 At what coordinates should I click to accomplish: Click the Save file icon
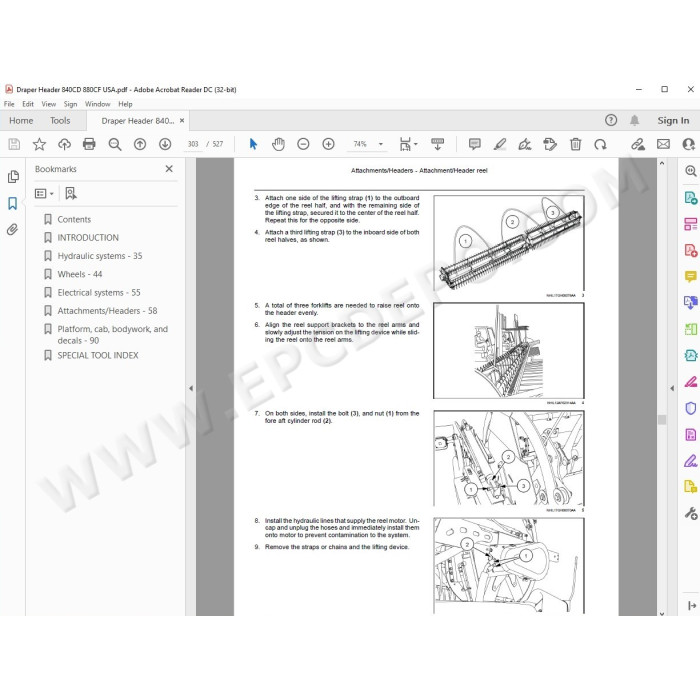click(14, 144)
